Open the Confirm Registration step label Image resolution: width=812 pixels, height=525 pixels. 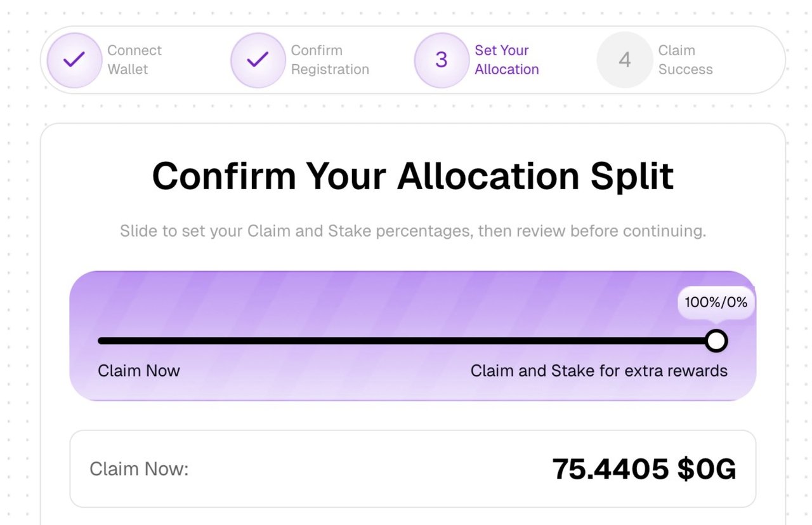click(329, 60)
